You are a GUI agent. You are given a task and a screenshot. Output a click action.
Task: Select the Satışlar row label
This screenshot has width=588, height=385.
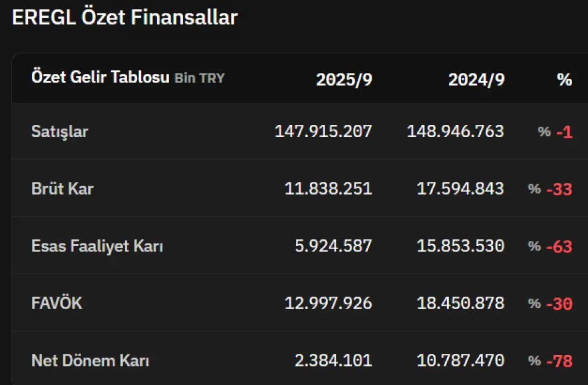click(59, 132)
